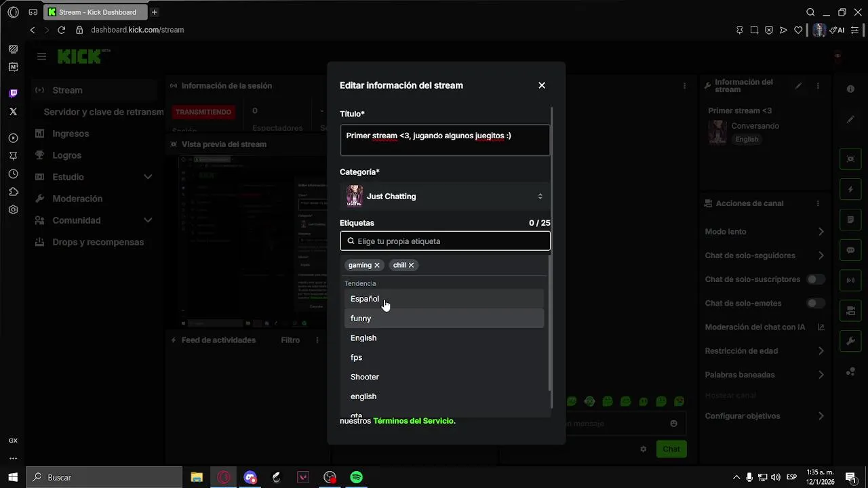Open Moderación del chat con IA stats icon

[x=821, y=327]
